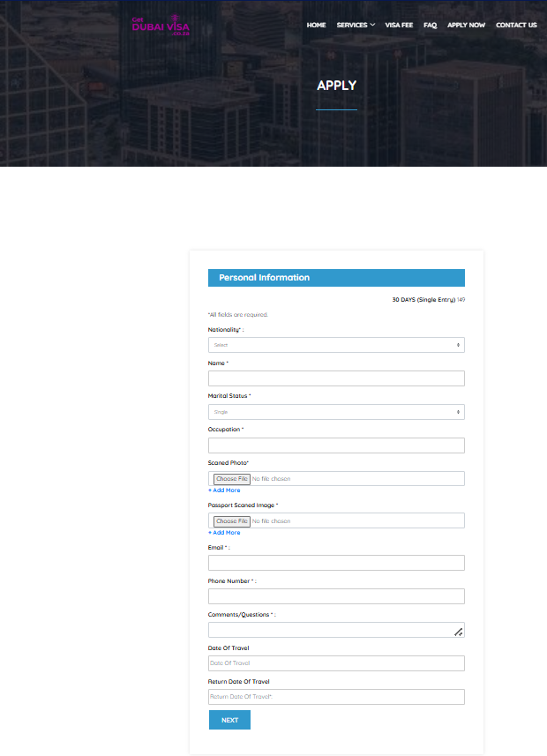Click the Name text field
The width and height of the screenshot is (547, 756).
coord(336,378)
